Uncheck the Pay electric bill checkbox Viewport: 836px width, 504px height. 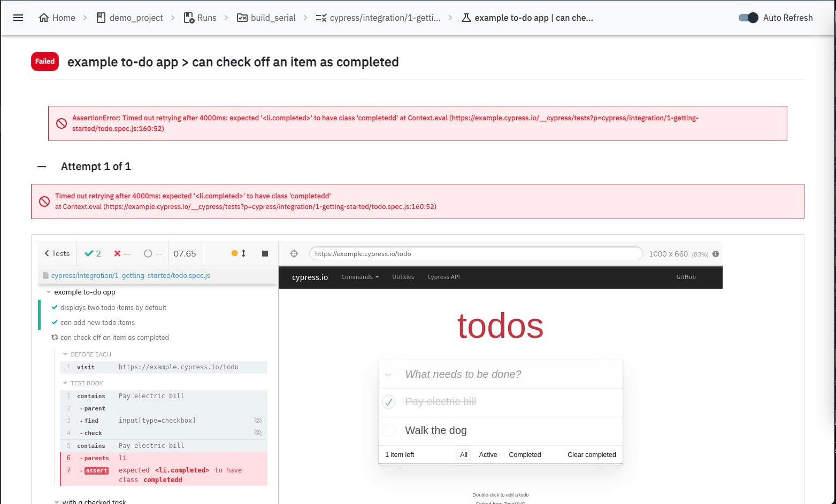pyautogui.click(x=389, y=402)
